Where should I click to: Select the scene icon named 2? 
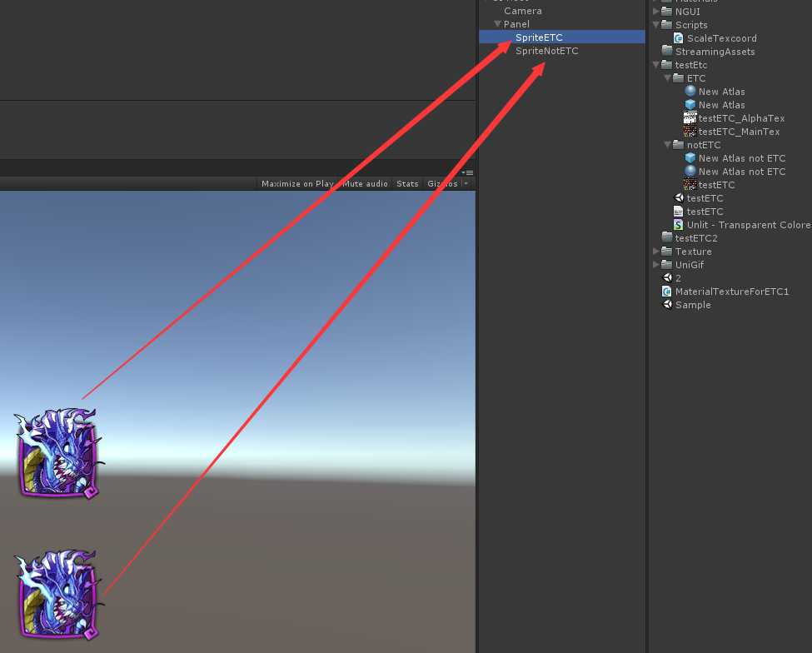[x=667, y=278]
